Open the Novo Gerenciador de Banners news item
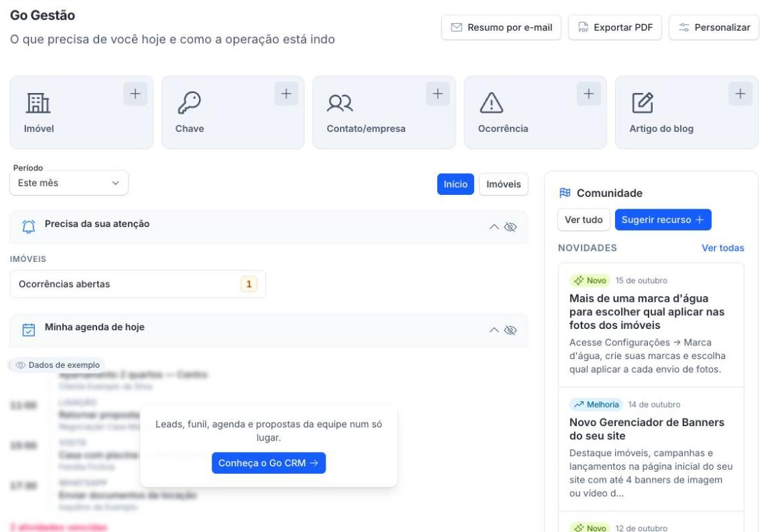Screen dimensions: 769x532 tap(651, 449)
